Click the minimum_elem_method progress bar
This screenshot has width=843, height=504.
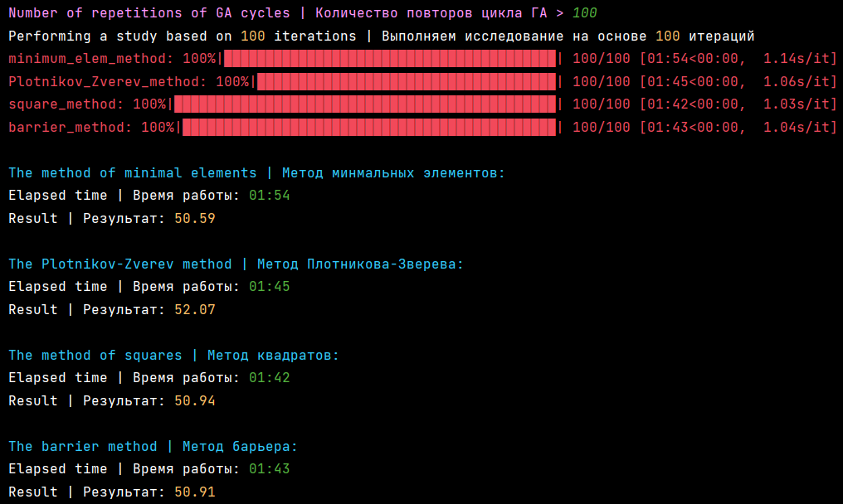pos(390,58)
